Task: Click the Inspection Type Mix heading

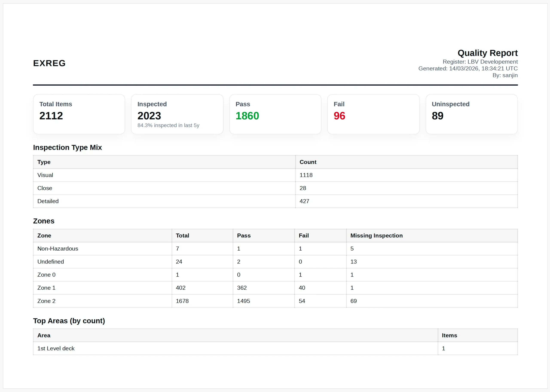Action: [67, 147]
